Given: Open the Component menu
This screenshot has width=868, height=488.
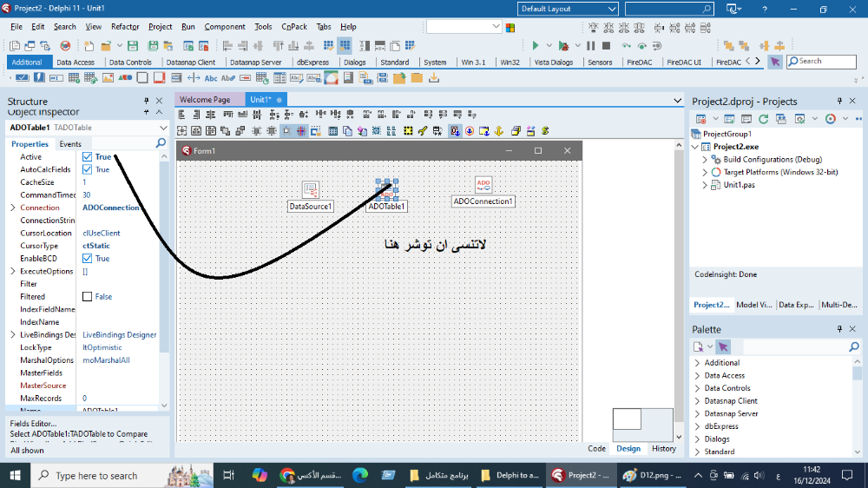Looking at the screenshot, I should [x=224, y=27].
